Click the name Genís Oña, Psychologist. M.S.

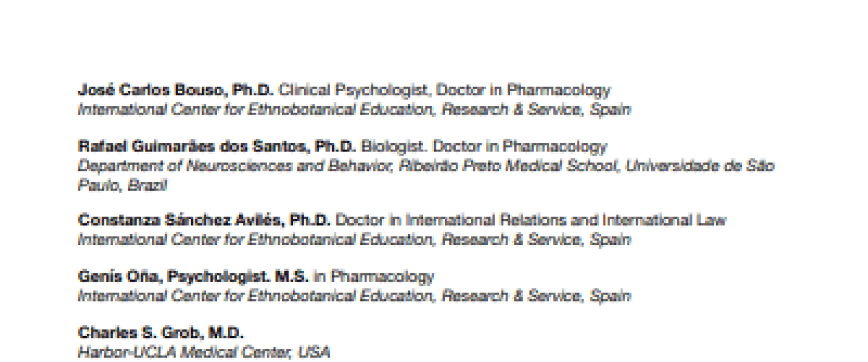pos(193,277)
